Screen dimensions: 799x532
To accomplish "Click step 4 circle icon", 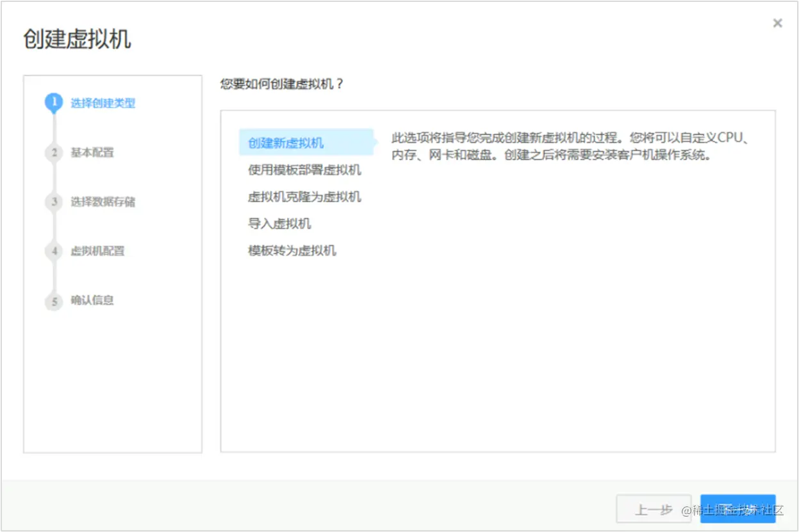I will point(54,251).
